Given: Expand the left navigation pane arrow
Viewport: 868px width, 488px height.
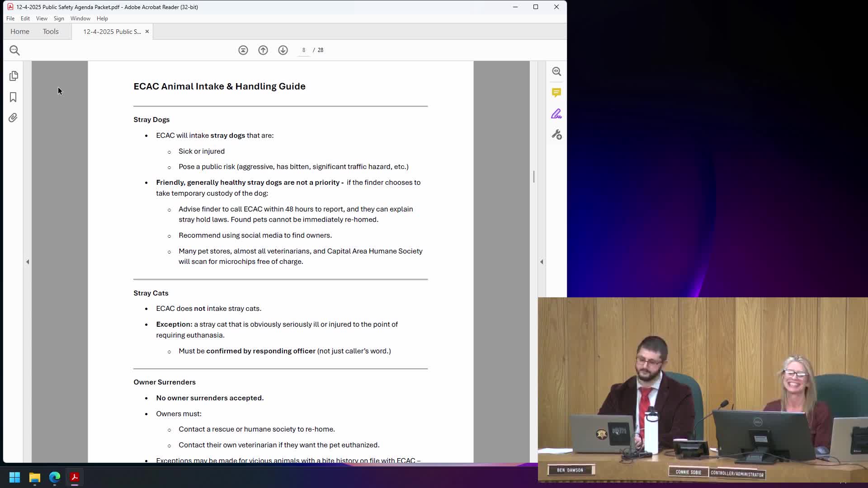Looking at the screenshot, I should tap(28, 262).
